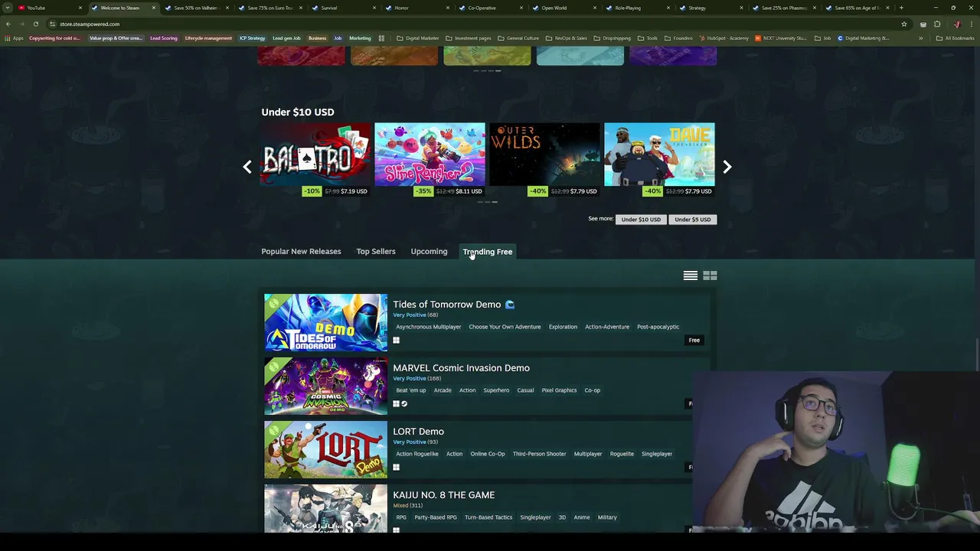Viewport: 980px width, 551px height.
Task: Switch results to list view
Action: pos(691,275)
